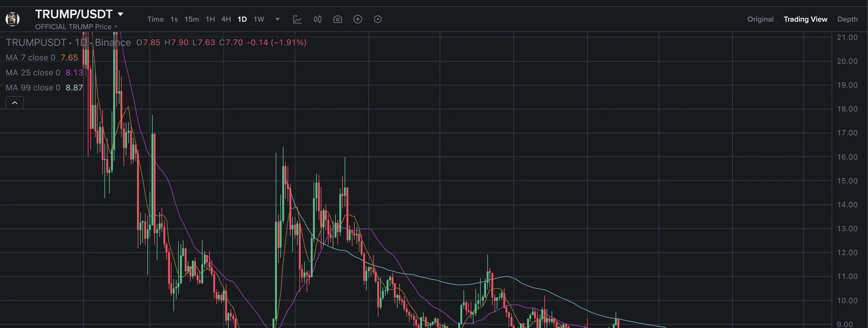Open chart settings hexagon icon

click(x=378, y=19)
